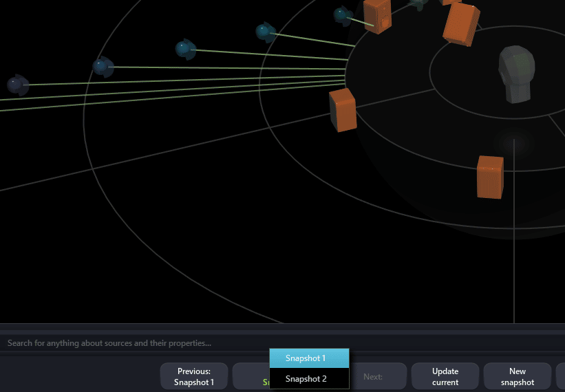Select the large tilted speaker left of the head
This screenshot has width=565, height=392.
pos(461,23)
